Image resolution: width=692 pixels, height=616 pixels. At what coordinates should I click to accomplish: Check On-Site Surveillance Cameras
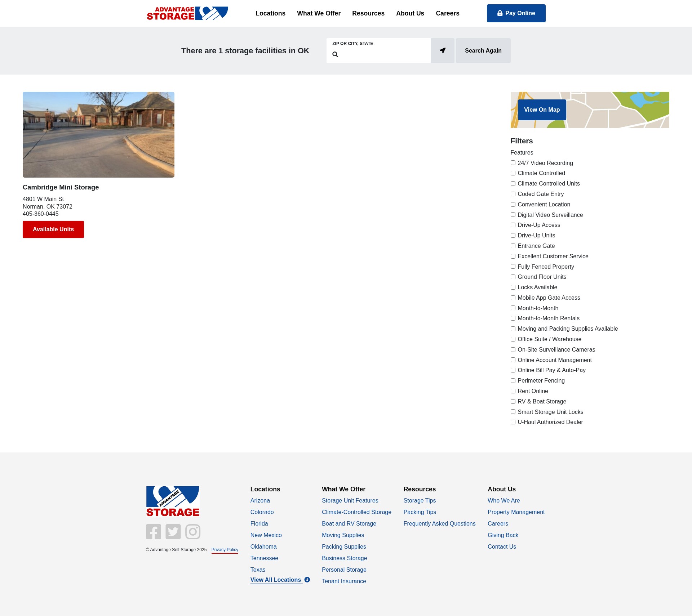tap(513, 350)
